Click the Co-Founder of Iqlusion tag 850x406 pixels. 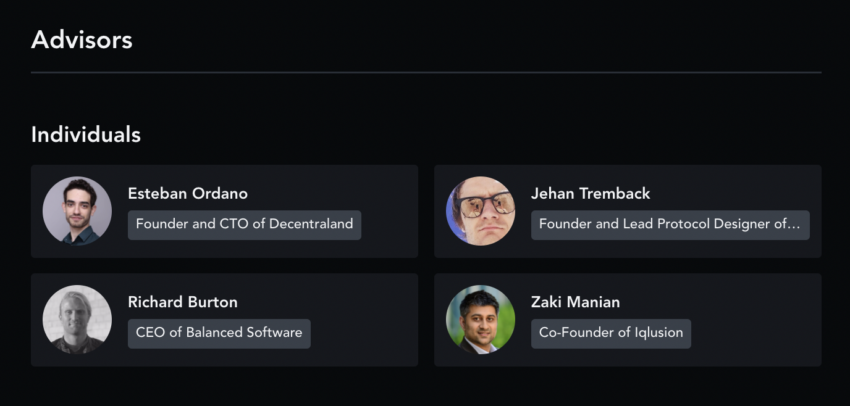point(611,333)
